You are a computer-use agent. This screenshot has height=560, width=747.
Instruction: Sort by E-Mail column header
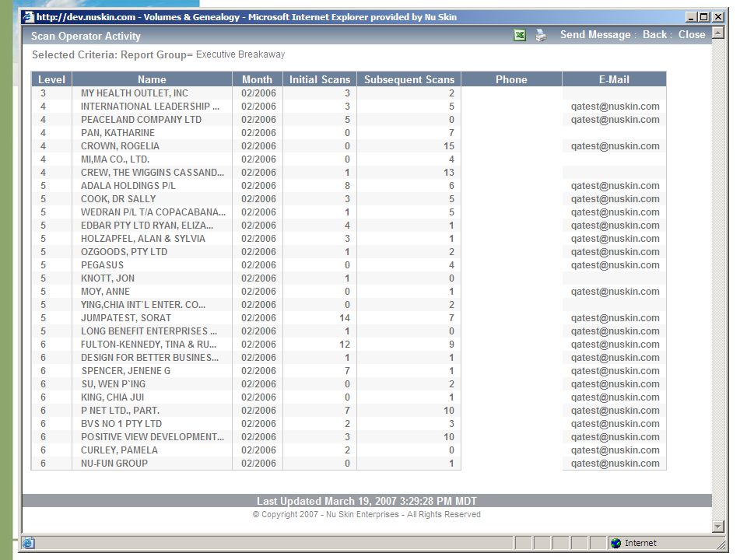614,79
